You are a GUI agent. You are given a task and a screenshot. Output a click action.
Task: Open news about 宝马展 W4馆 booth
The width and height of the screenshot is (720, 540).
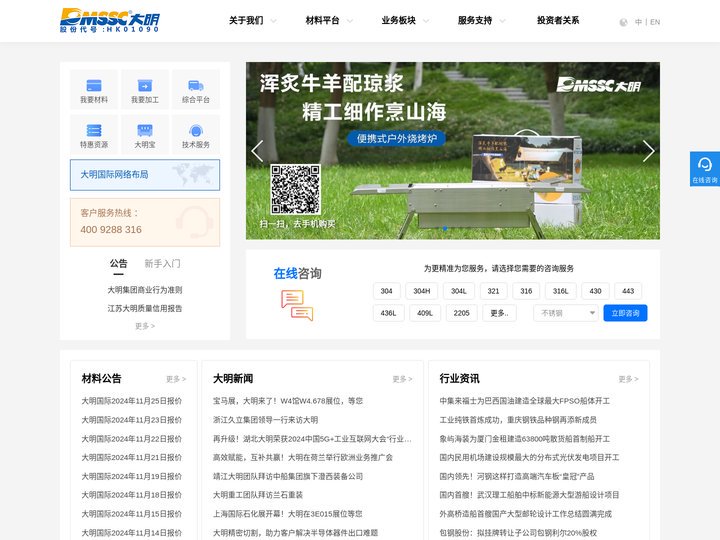[288, 401]
